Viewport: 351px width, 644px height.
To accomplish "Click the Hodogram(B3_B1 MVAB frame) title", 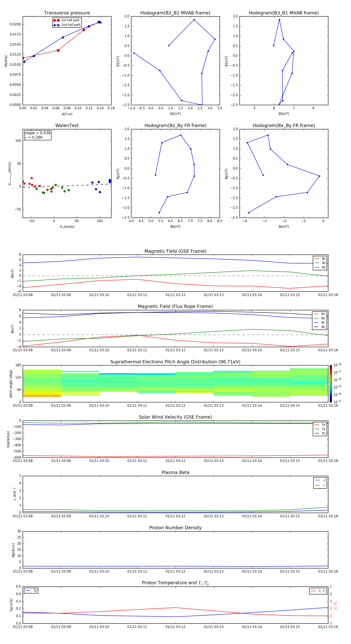I will click(284, 13).
